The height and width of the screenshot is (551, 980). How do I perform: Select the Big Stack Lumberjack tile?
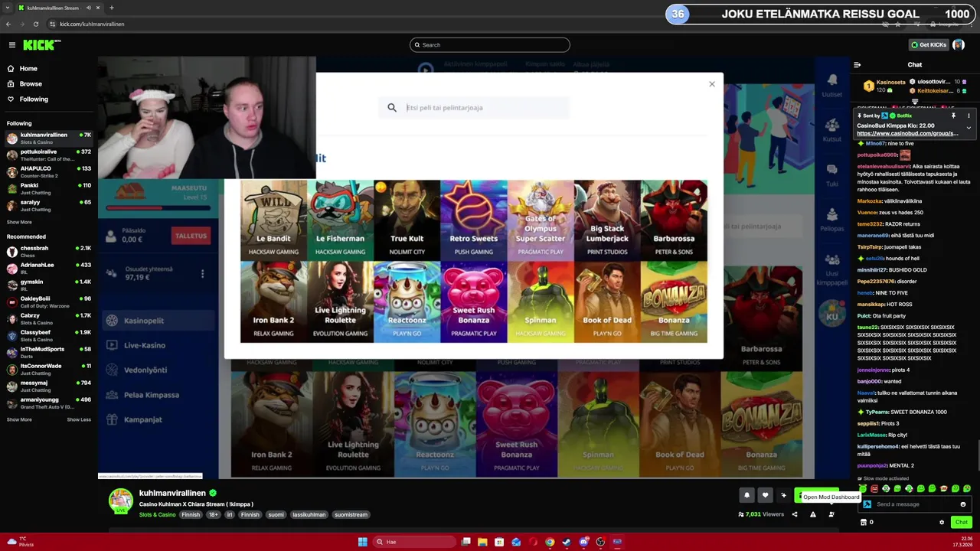[607, 220]
